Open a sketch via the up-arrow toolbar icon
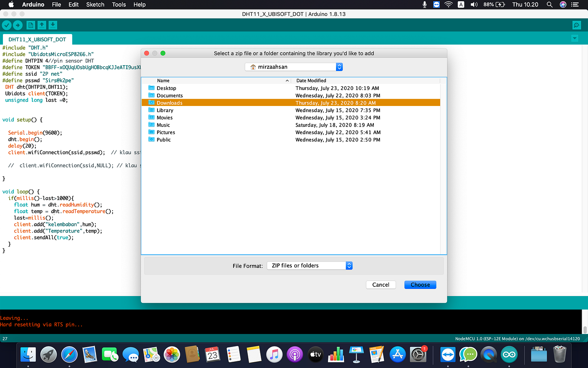 coord(42,25)
